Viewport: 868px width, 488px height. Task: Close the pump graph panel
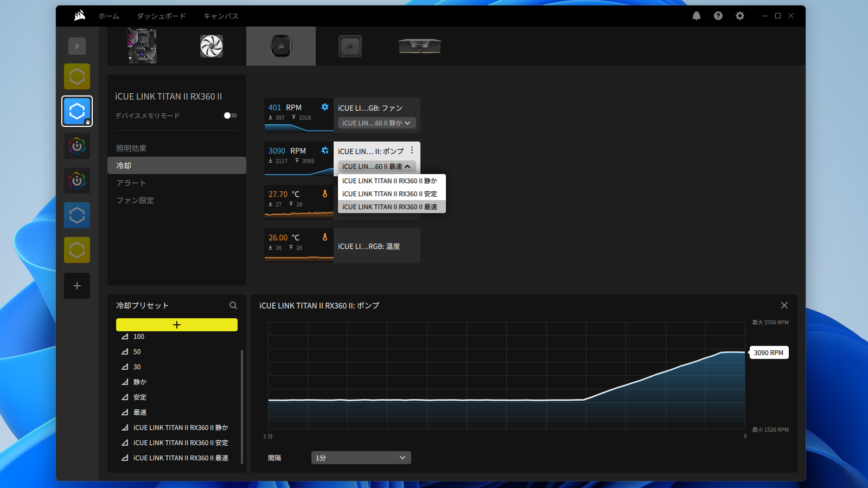click(x=784, y=305)
